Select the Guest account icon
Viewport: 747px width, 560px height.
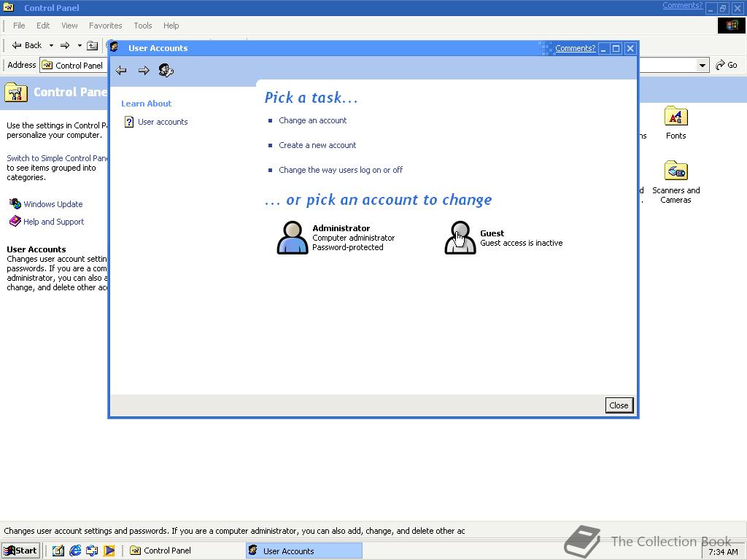click(460, 237)
